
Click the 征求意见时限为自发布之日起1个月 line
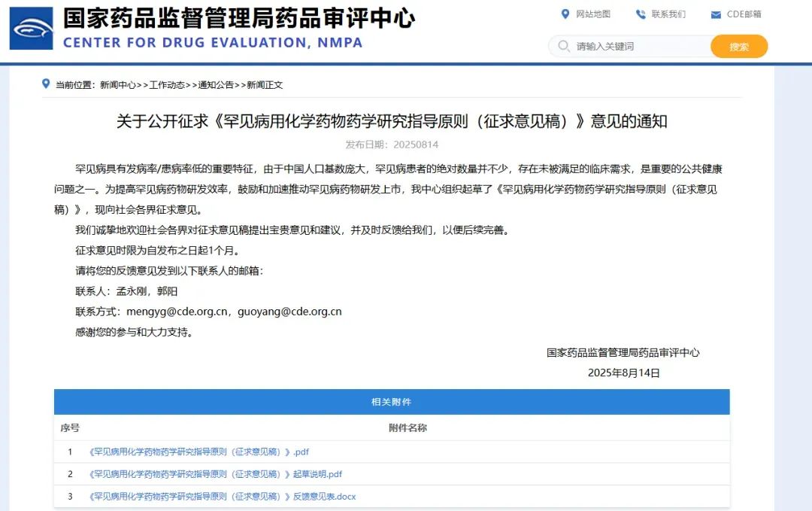tap(159, 251)
